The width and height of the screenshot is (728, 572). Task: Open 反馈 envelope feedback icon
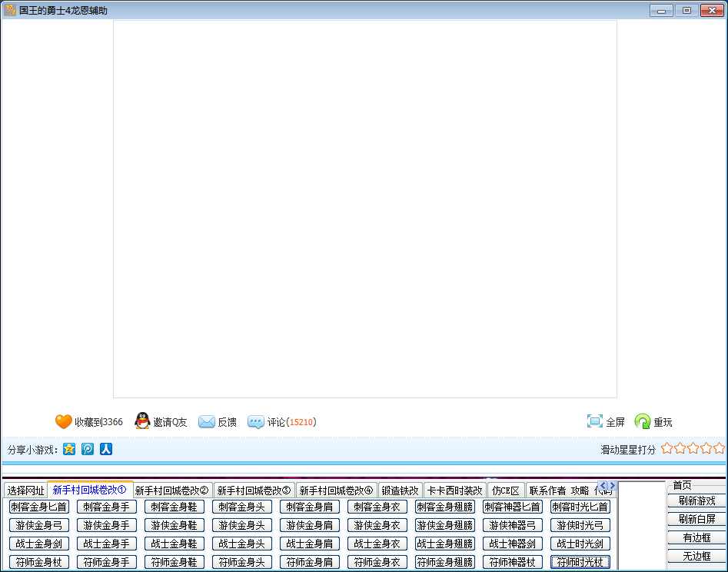[x=206, y=421]
